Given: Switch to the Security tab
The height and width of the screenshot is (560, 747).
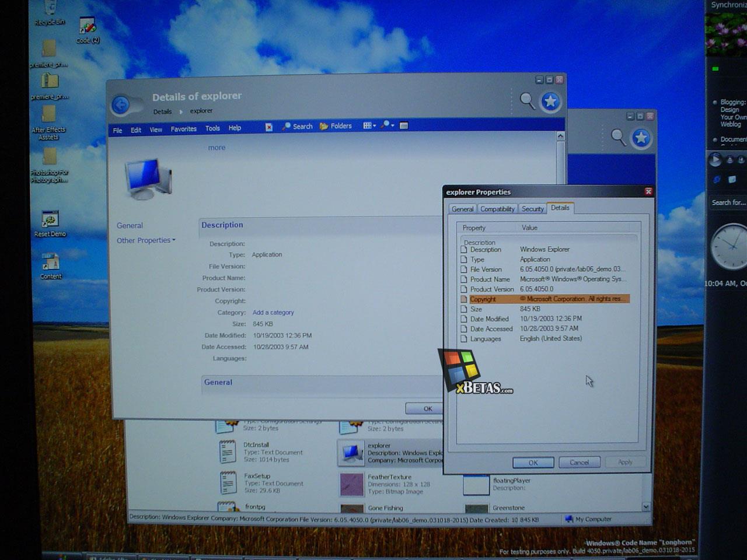Looking at the screenshot, I should (x=532, y=208).
